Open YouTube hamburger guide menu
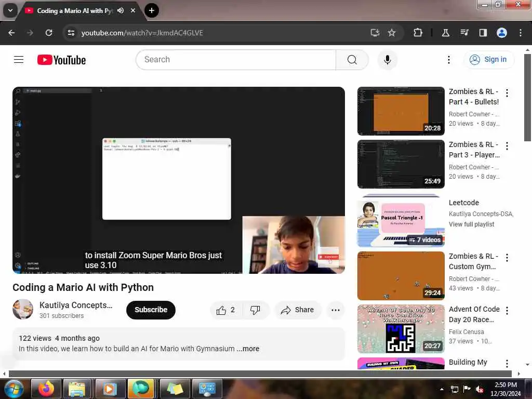 coord(19,60)
